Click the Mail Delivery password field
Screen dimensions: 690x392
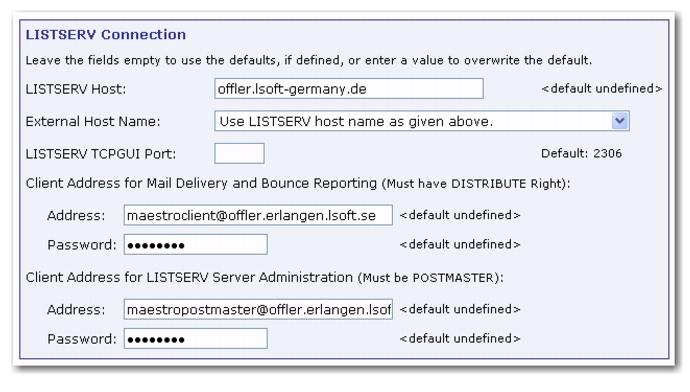click(195, 245)
